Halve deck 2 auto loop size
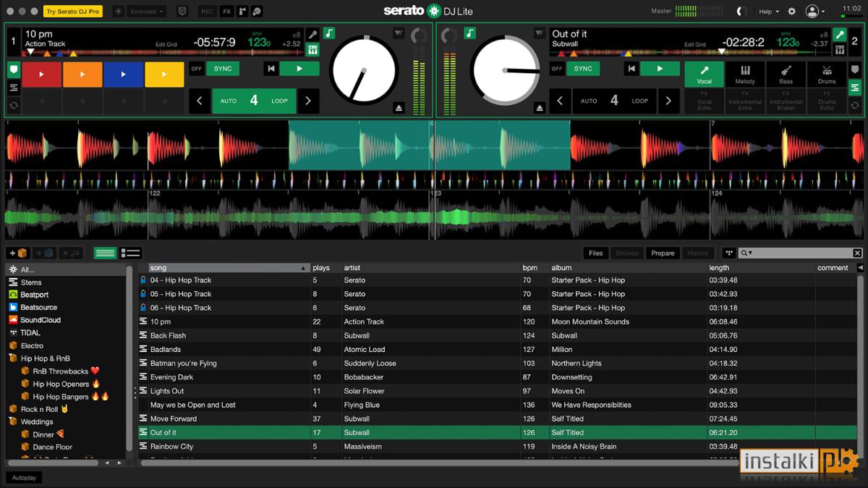 pos(560,101)
